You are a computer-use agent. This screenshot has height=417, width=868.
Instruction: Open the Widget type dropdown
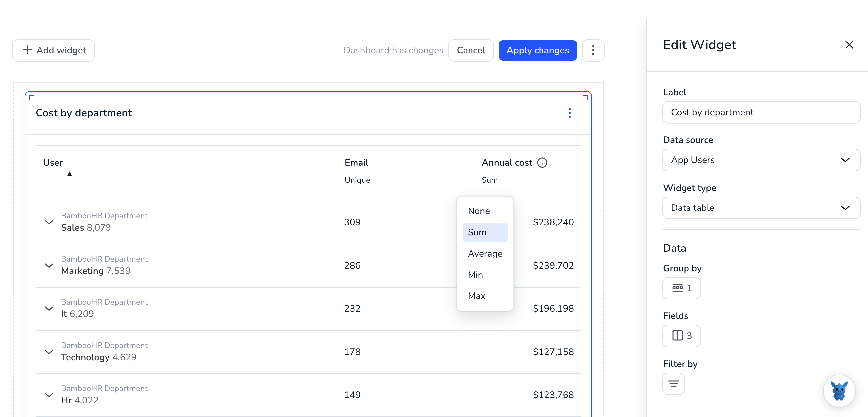[x=761, y=208]
